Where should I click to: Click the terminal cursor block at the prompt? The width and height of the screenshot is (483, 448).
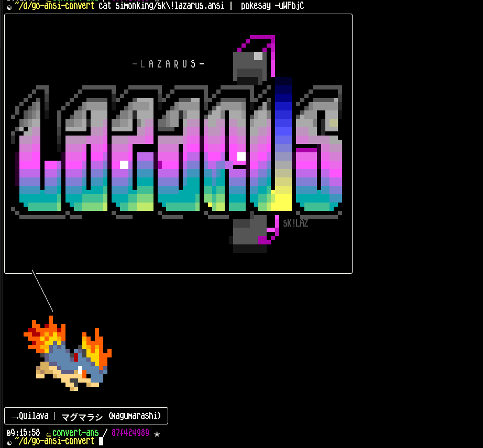[x=101, y=441]
